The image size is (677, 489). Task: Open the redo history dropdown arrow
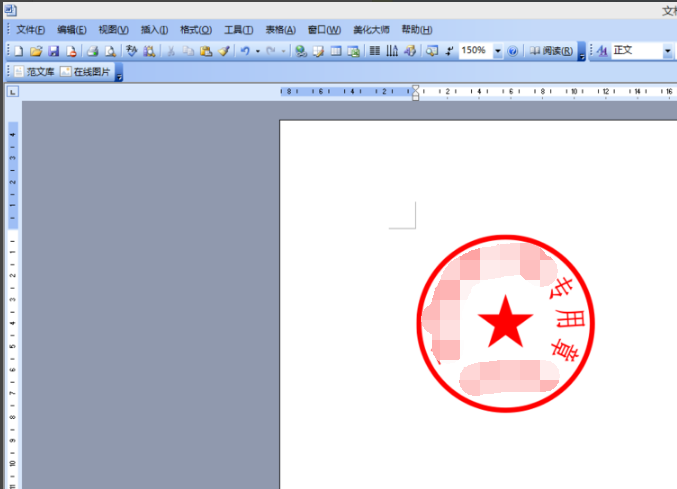283,51
